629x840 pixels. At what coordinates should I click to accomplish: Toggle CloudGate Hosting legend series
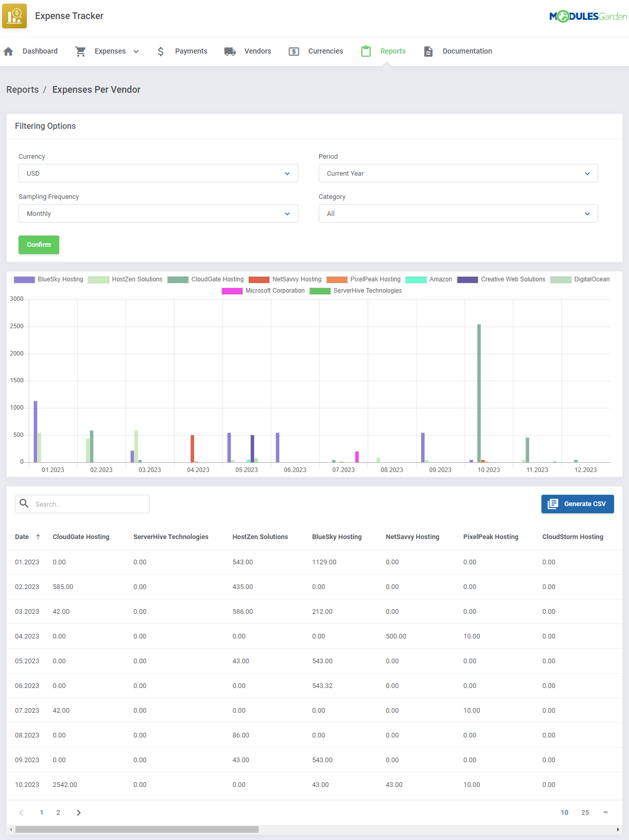(206, 279)
